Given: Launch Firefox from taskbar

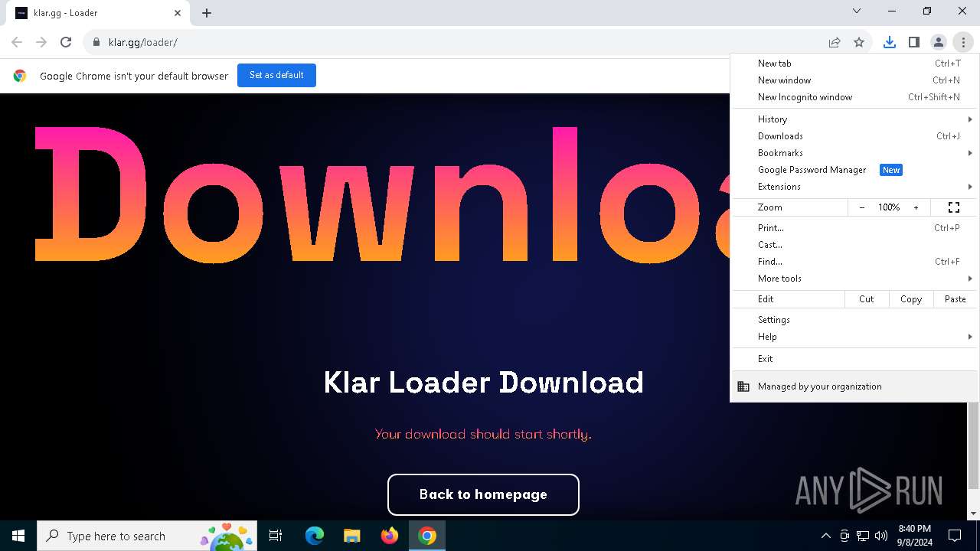Looking at the screenshot, I should click(390, 536).
